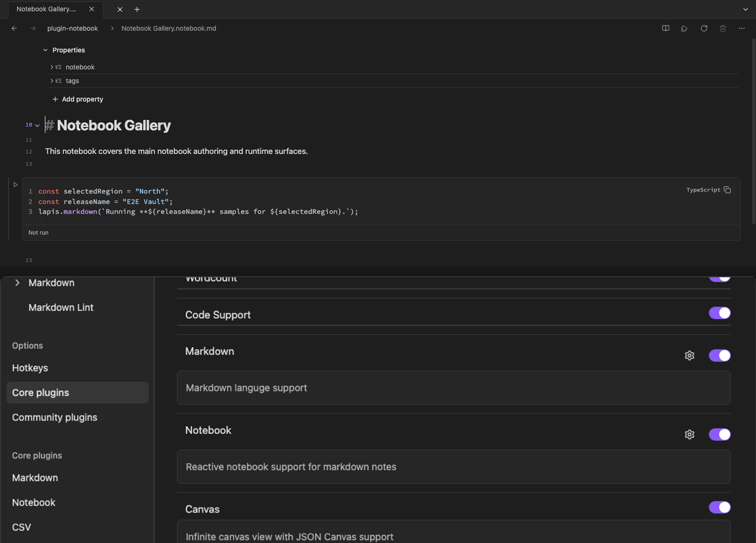Expand the tags property chevron
Image resolution: width=756 pixels, height=543 pixels.
[x=51, y=81]
